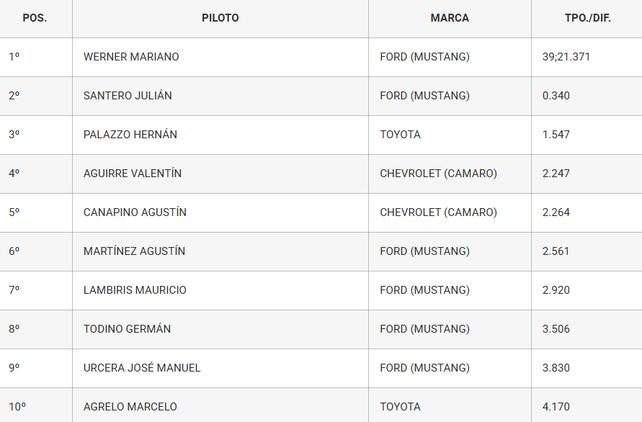The image size is (642, 422).
Task: Select TODINO GERMÁN entry
Action: (x=127, y=329)
